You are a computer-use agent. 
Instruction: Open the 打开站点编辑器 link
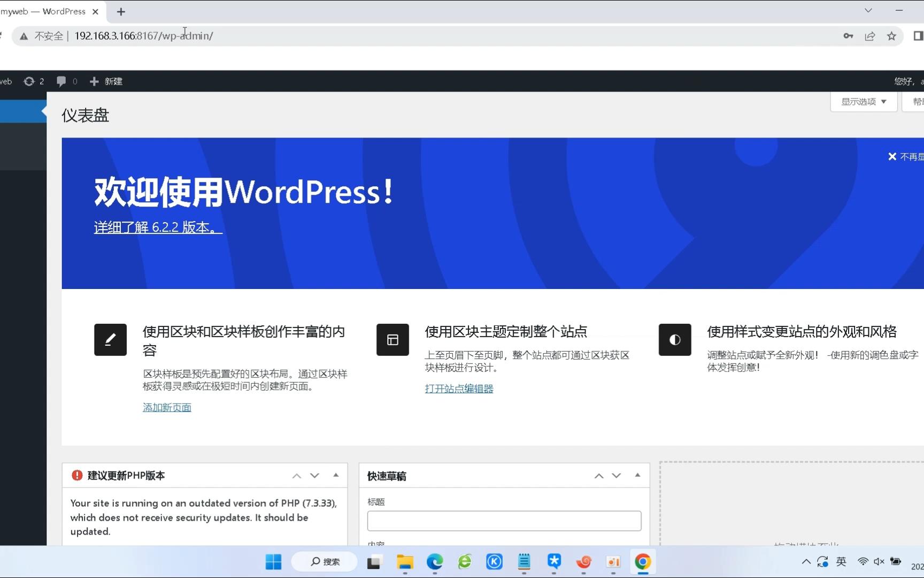tap(459, 389)
